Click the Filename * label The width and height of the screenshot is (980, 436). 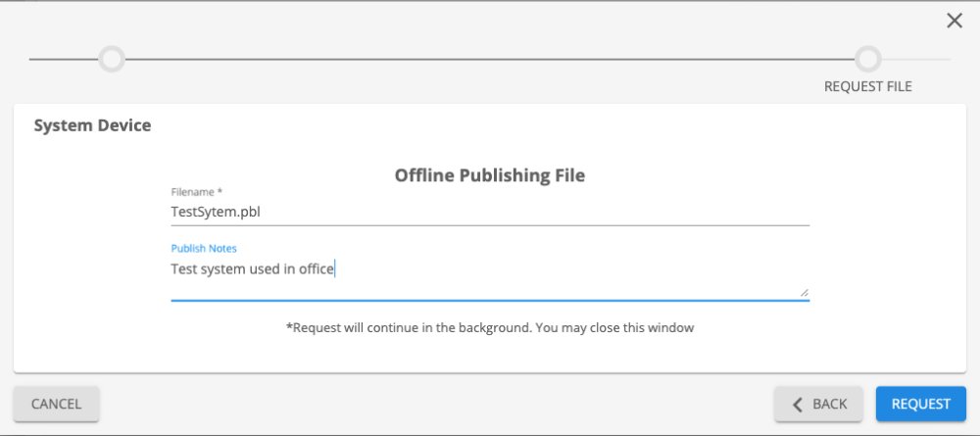(197, 192)
